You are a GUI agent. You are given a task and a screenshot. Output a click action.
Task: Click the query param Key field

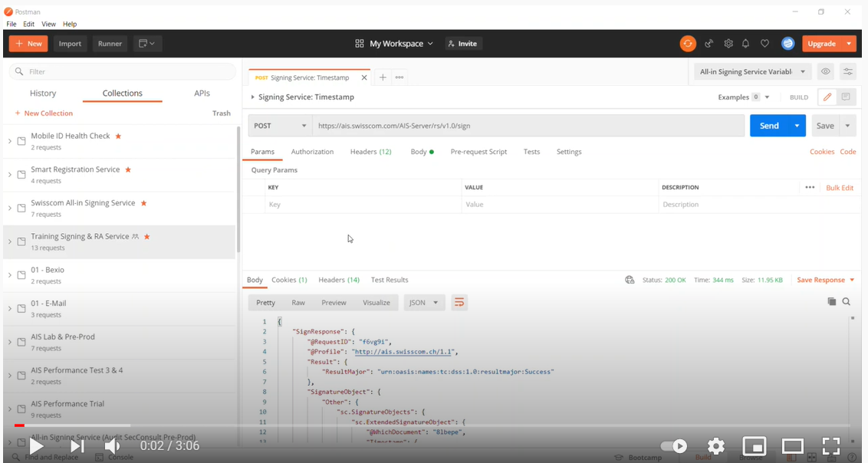(363, 205)
